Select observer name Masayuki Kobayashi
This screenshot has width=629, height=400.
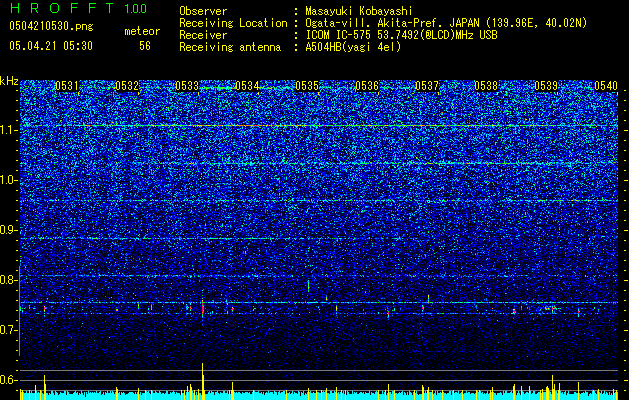[x=359, y=11]
